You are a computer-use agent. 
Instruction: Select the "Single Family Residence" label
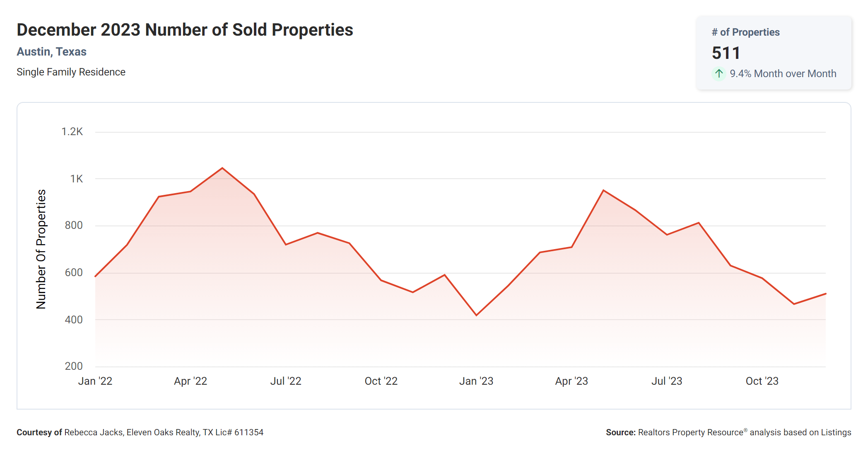71,72
